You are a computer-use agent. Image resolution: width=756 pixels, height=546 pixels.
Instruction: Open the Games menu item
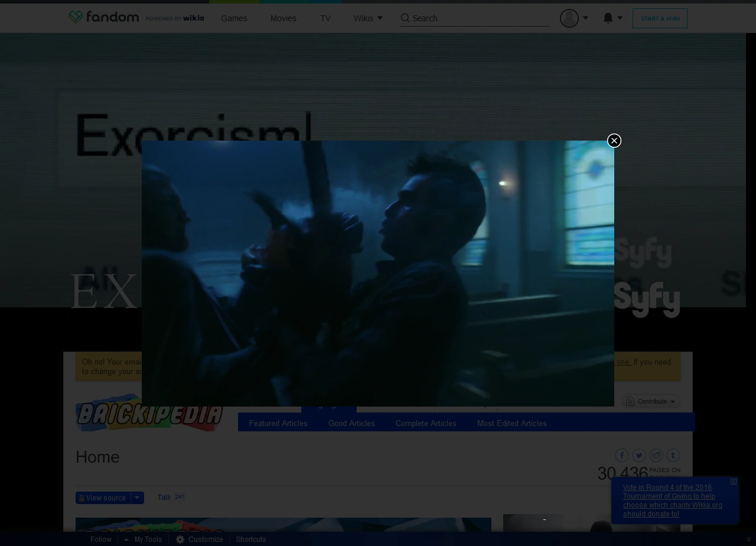click(x=234, y=18)
